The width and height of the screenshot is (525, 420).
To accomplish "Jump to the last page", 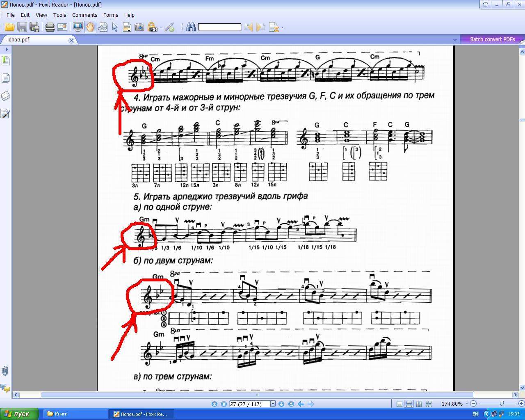I will (x=291, y=404).
